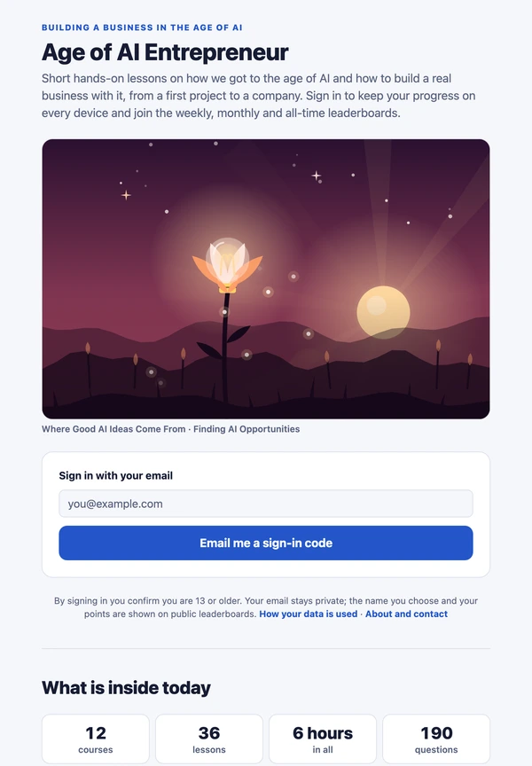Click the Email me a sign-in code button
532x766 pixels.
(266, 543)
